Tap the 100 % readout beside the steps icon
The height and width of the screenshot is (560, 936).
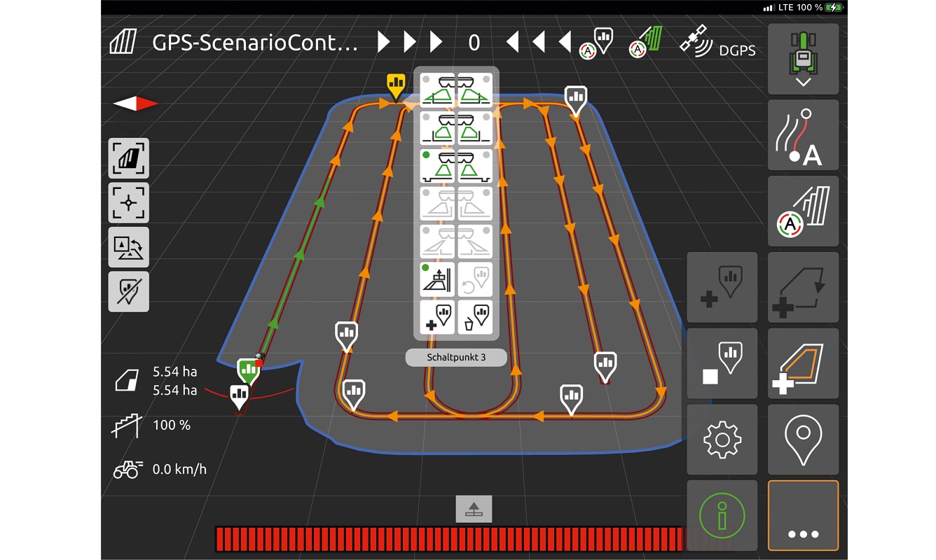(172, 425)
